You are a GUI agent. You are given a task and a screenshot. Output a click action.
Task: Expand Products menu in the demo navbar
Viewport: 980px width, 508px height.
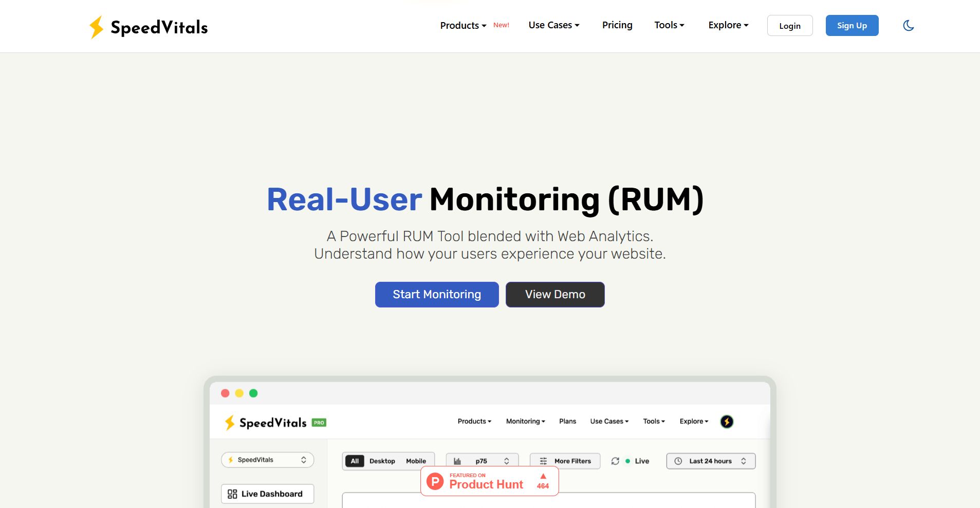coord(474,421)
